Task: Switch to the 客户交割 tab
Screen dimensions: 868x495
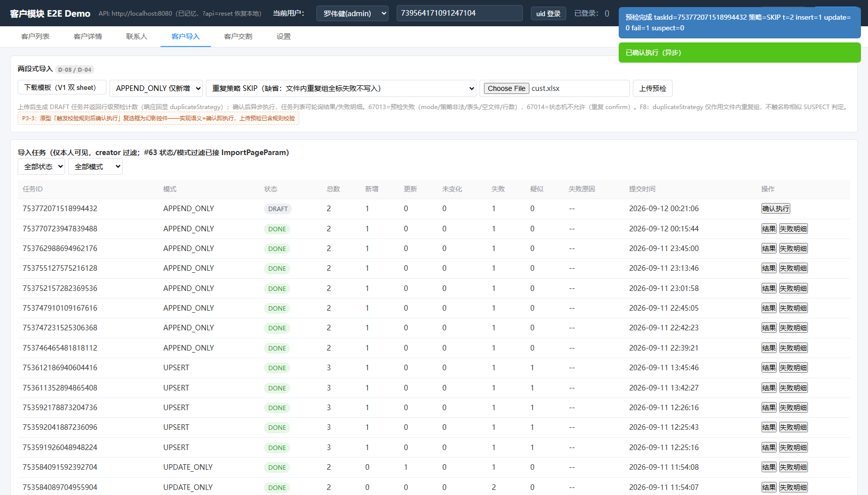Action: [x=238, y=36]
